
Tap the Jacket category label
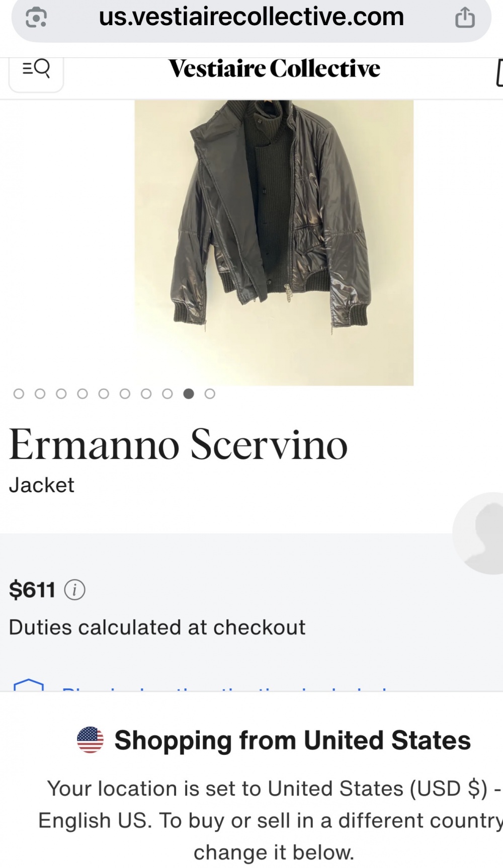pos(42,485)
